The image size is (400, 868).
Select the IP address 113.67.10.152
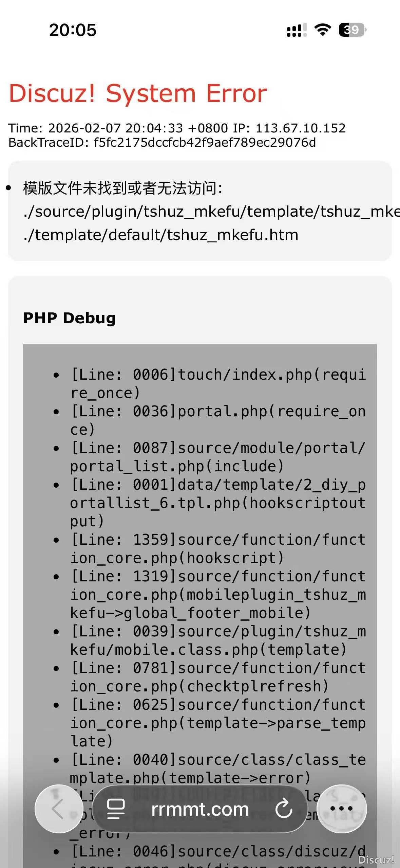coord(300,128)
